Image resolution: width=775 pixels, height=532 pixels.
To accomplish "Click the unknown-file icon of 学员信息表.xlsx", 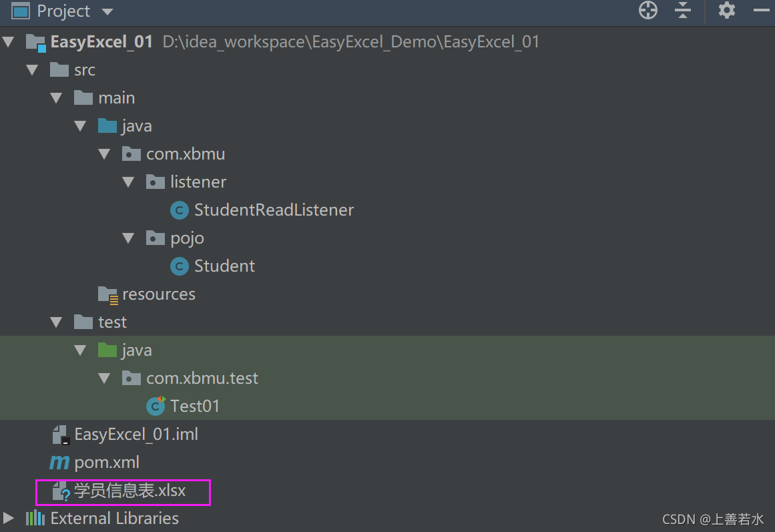I will coord(61,491).
